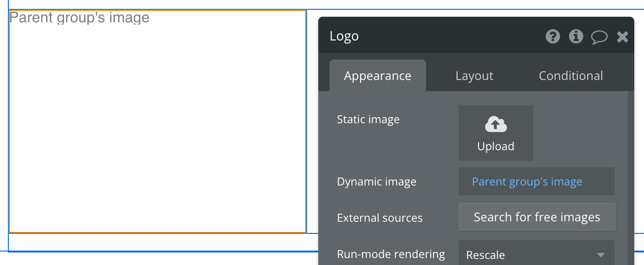Click the Run-mode rendering label
644x265 pixels.
[391, 254]
